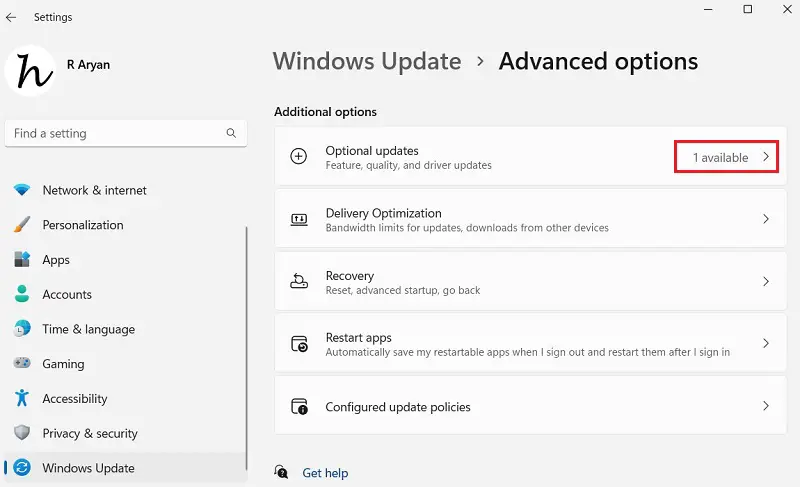Click the Privacy & security shield icon
The image size is (800, 487).
(x=22, y=433)
